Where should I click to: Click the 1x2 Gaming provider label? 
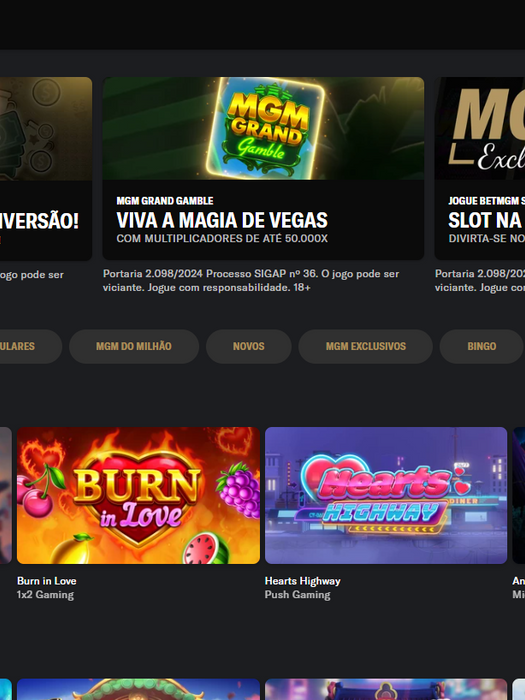45,595
